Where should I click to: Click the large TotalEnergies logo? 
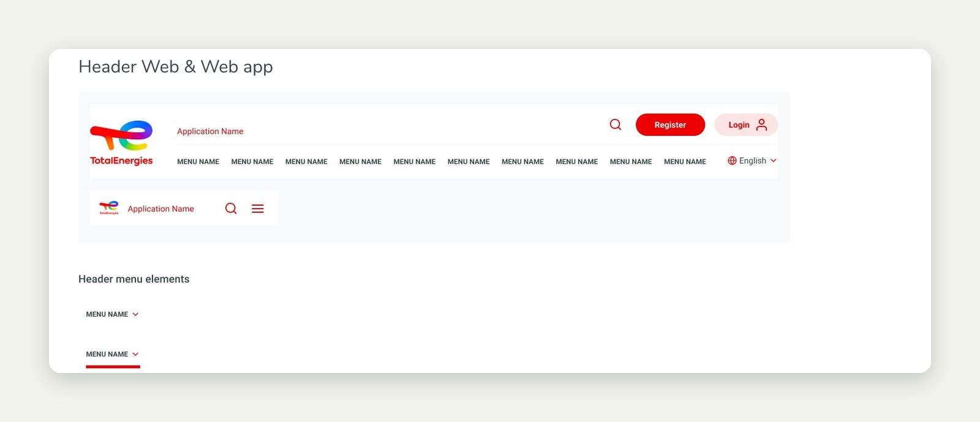point(121,143)
